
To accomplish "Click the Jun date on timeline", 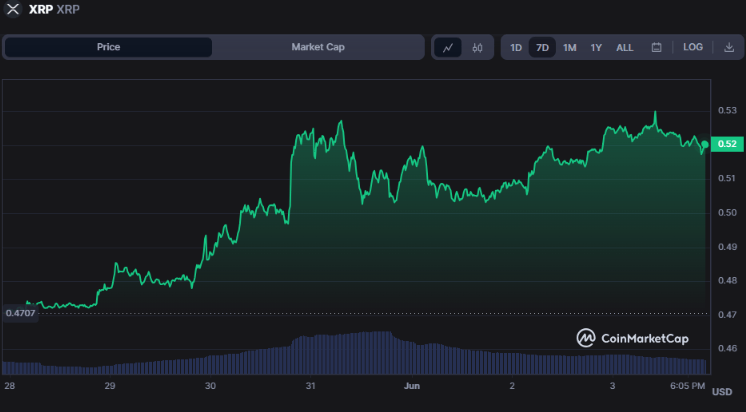I will [411, 385].
